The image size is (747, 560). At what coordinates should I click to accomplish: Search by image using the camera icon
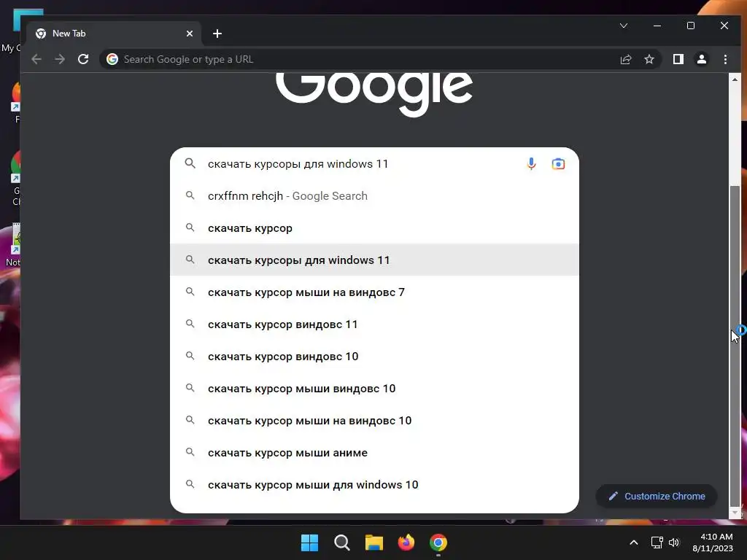click(x=558, y=164)
